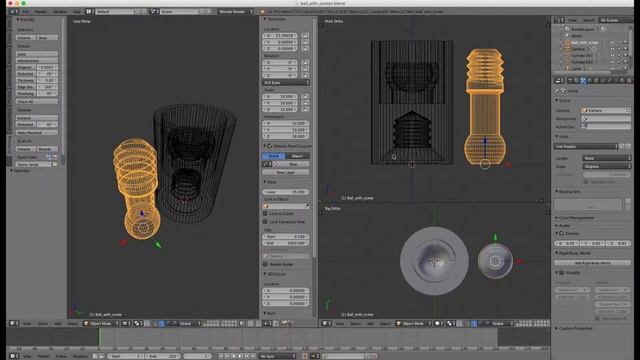
Task: Open the timeline editor type icon
Action: click(x=13, y=356)
